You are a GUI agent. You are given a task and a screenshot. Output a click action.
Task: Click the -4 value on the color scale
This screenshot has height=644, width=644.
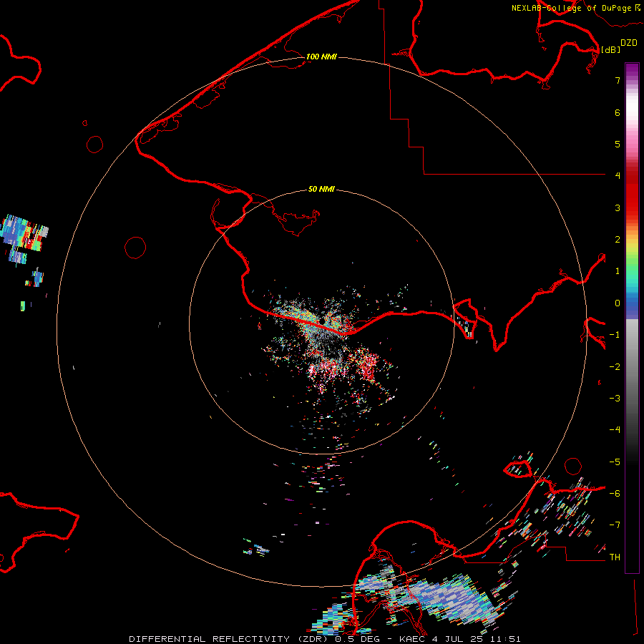pyautogui.click(x=615, y=429)
